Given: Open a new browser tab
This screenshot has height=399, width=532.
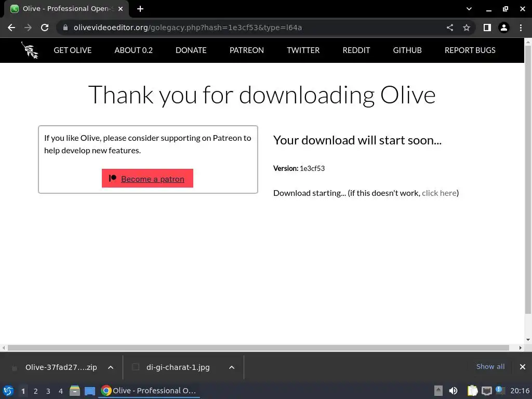Looking at the screenshot, I should (x=140, y=9).
